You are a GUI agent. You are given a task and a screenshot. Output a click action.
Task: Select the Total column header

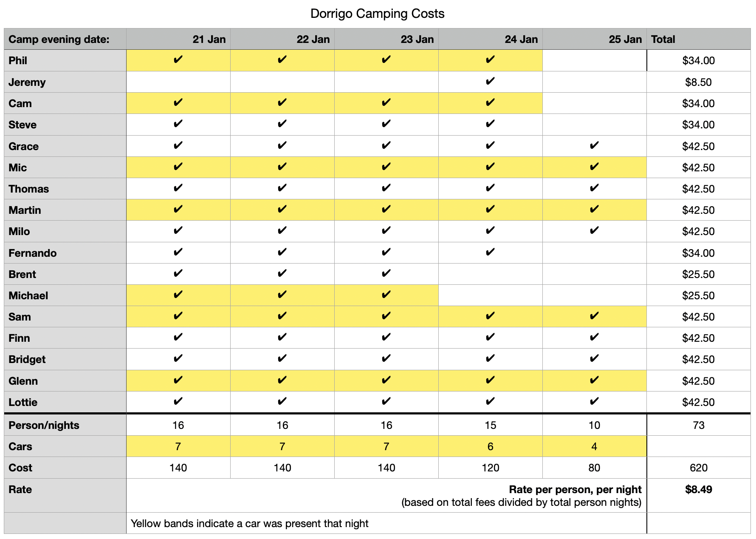pos(663,39)
